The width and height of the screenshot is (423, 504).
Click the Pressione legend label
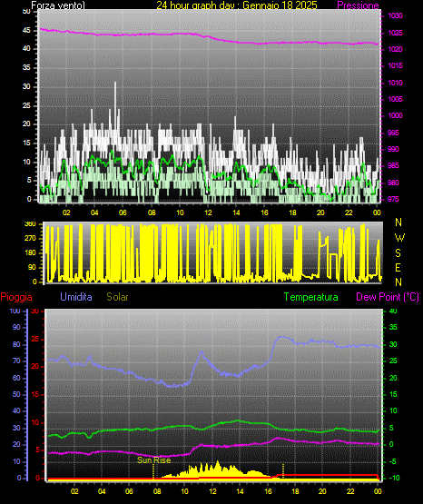click(x=358, y=5)
